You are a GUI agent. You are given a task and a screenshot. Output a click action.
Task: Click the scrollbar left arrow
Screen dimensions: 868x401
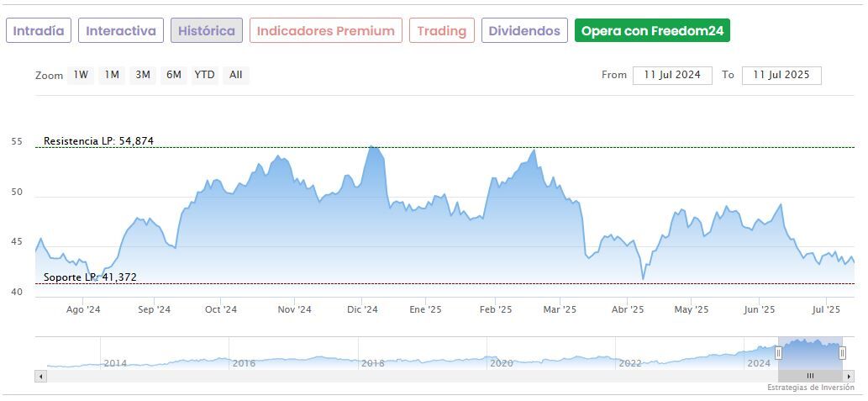click(x=40, y=376)
